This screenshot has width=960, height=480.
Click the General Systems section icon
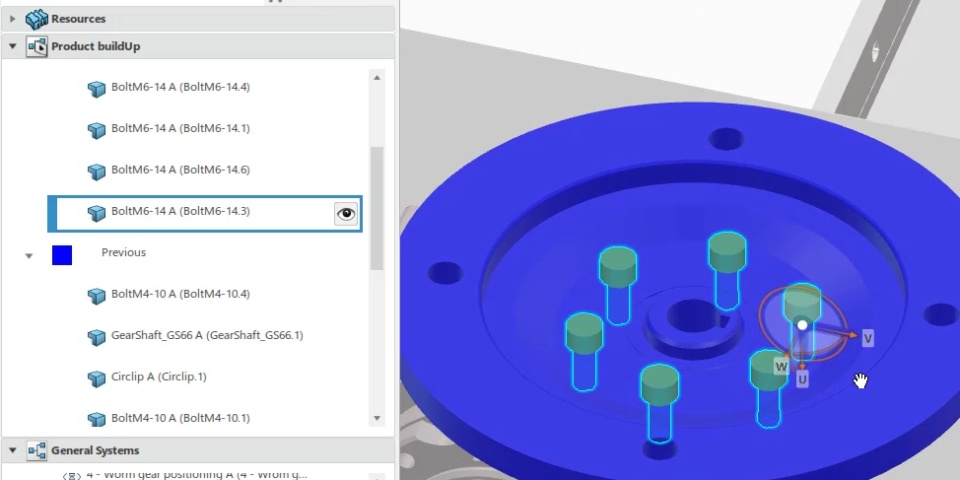click(36, 451)
